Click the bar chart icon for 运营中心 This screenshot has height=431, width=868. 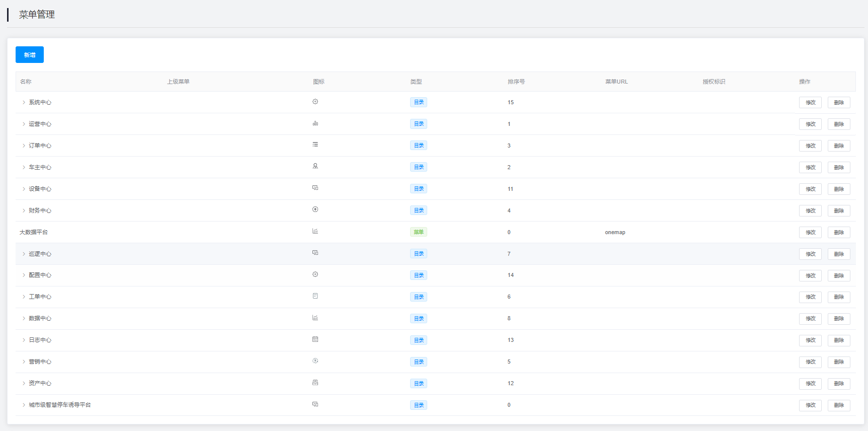click(x=315, y=123)
